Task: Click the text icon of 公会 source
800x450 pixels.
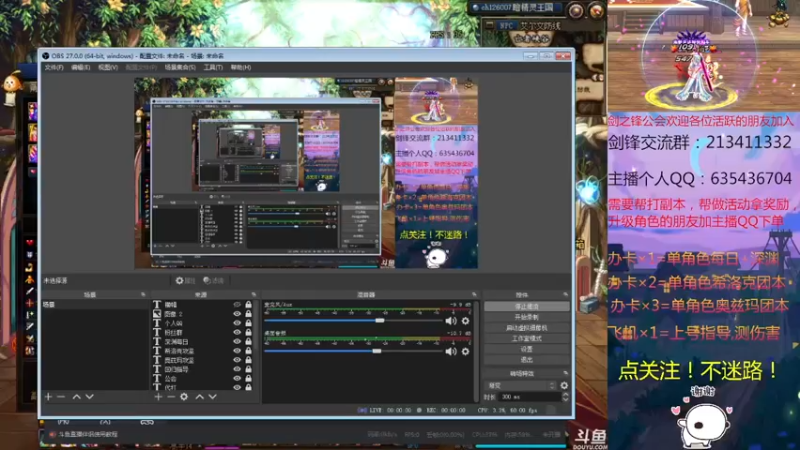Action: tap(157, 379)
